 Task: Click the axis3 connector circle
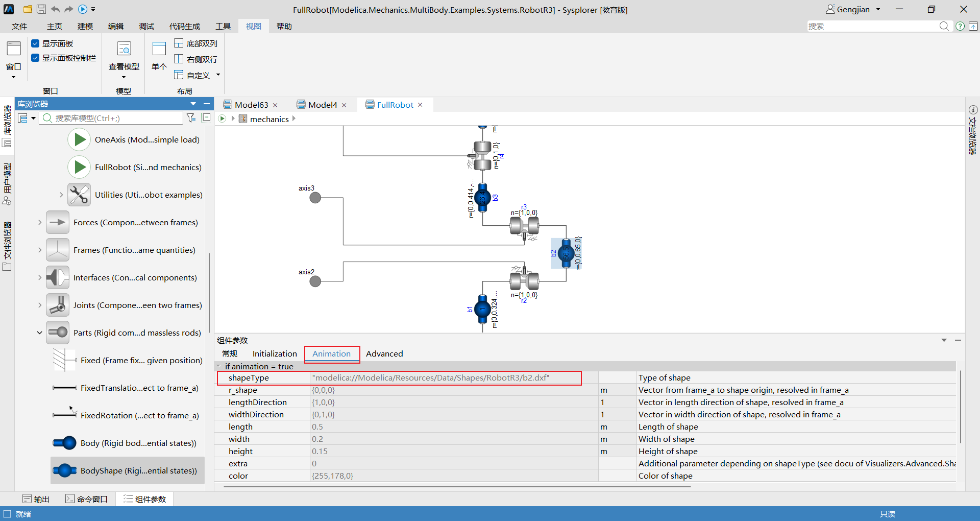pos(315,198)
